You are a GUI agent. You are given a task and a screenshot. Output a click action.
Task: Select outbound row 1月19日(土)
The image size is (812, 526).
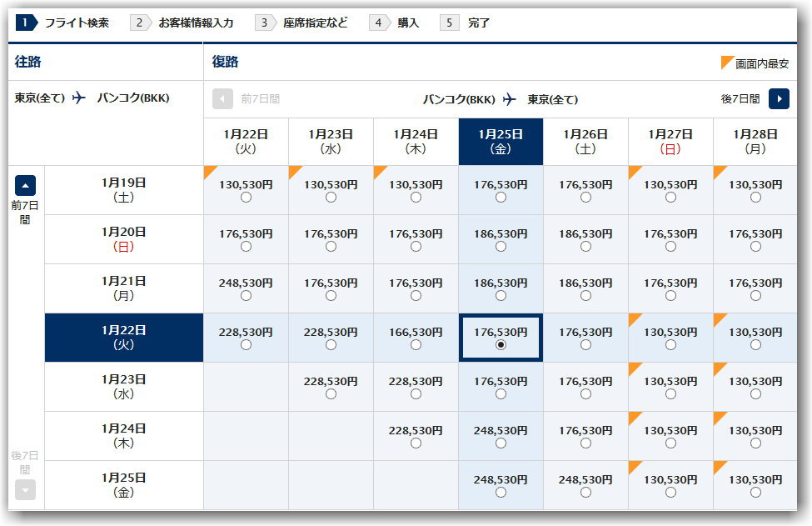[124, 190]
